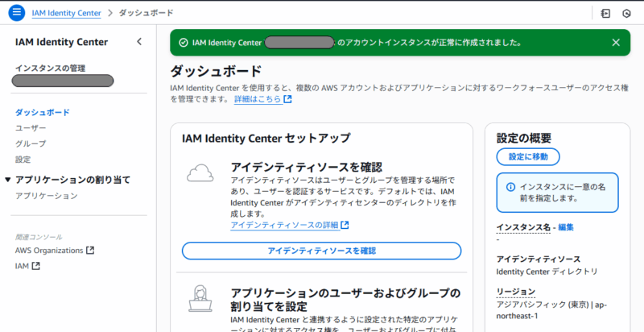Open 設定 in the sidebar

23,160
